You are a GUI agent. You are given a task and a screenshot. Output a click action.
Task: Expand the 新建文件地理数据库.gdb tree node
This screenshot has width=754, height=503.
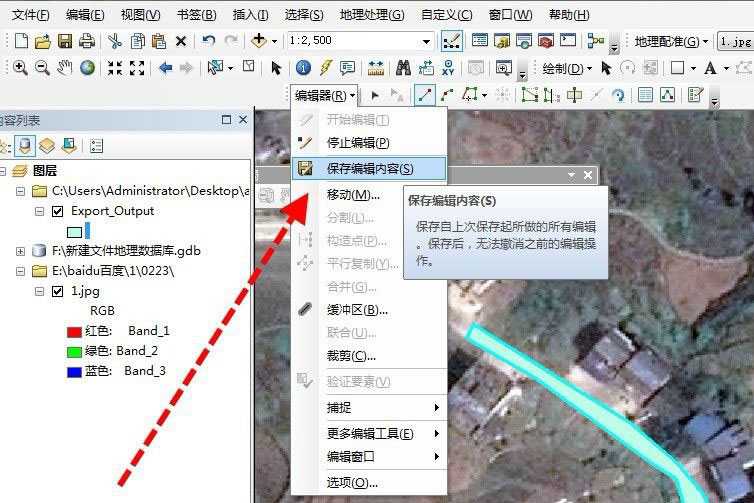point(20,251)
